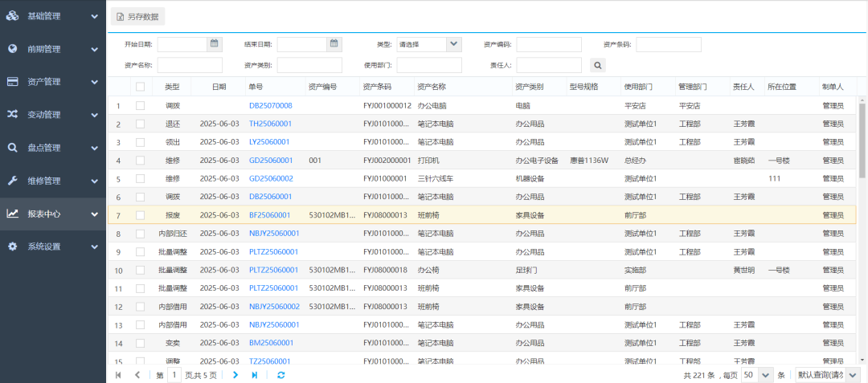Go to the previous page of results
The width and height of the screenshot is (868, 383).
pyautogui.click(x=137, y=374)
